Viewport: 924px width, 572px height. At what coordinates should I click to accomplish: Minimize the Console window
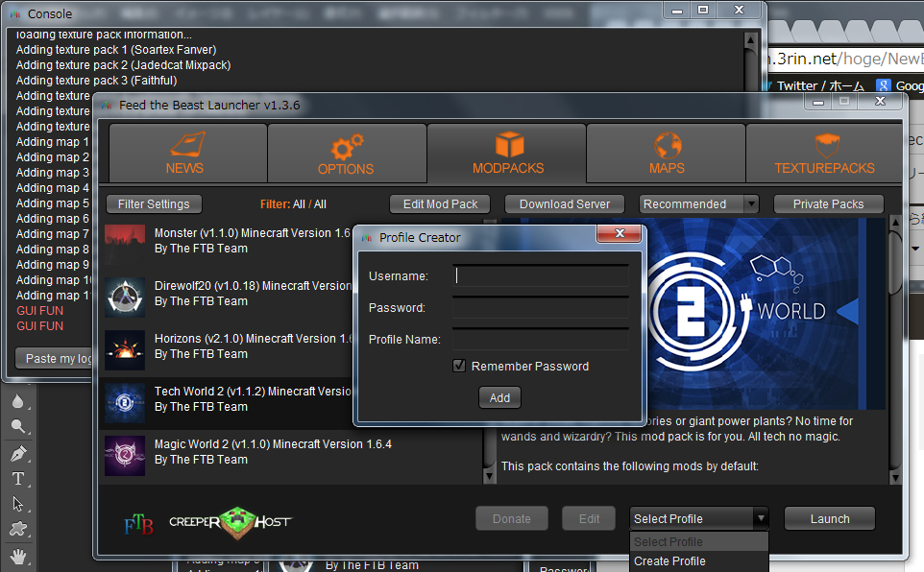(x=677, y=10)
